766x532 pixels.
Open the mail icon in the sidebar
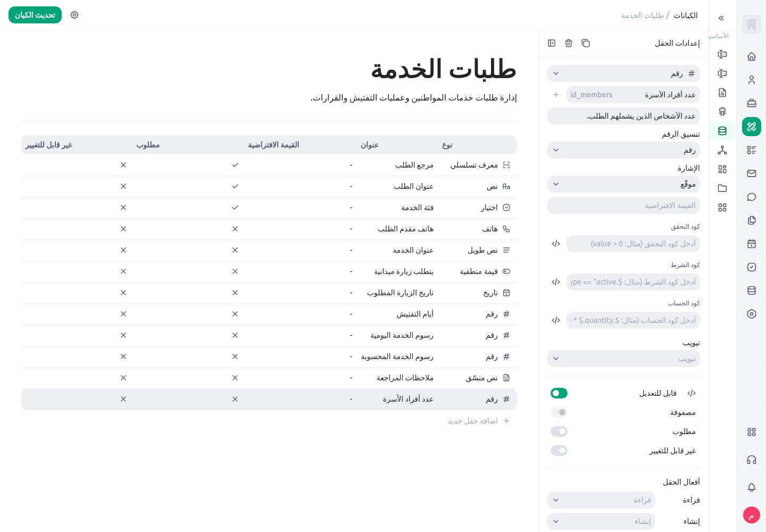coord(752,173)
